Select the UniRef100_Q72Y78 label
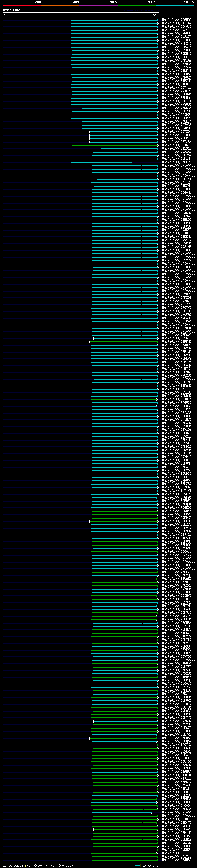Image resolution: width=197 pixels, height=868 pixels. tap(177, 389)
